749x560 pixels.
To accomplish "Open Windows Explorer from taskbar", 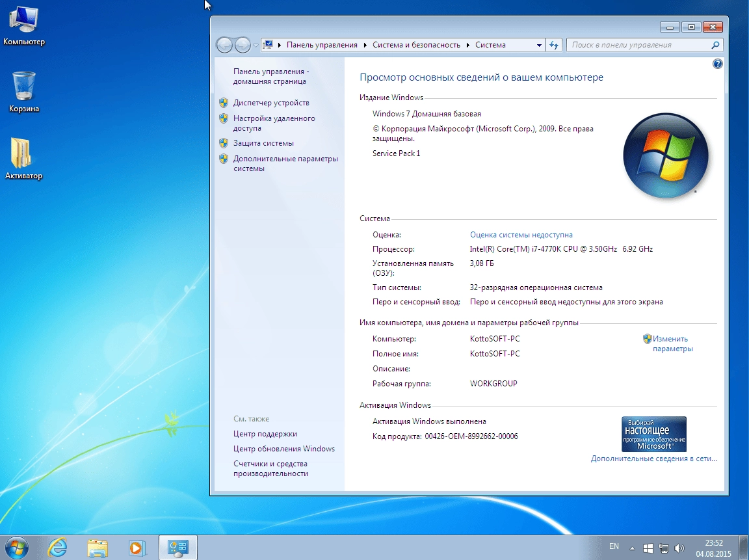I will 98,548.
